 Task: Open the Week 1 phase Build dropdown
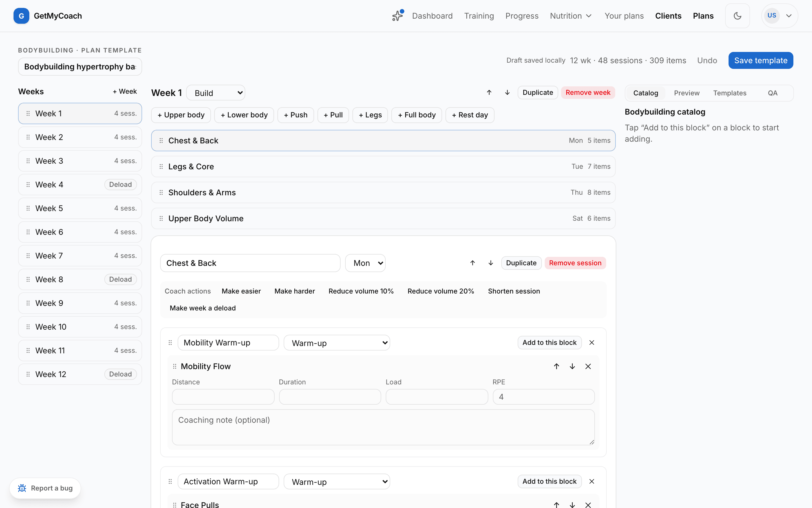215,93
